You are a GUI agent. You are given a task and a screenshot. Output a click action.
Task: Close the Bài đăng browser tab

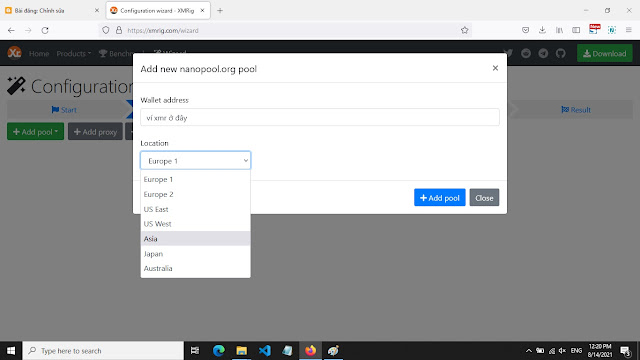pos(97,11)
